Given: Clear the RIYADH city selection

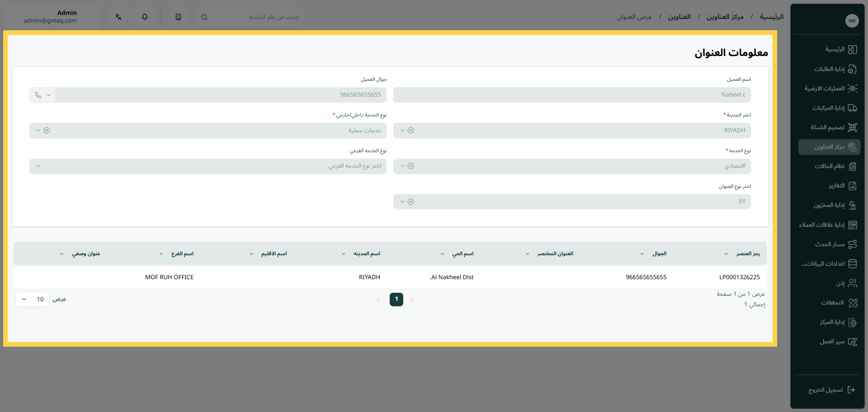Looking at the screenshot, I should click(410, 131).
